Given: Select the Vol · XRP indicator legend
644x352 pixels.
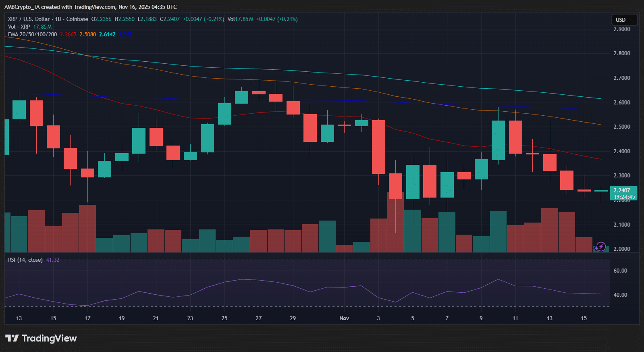Looking at the screenshot, I should (19, 27).
